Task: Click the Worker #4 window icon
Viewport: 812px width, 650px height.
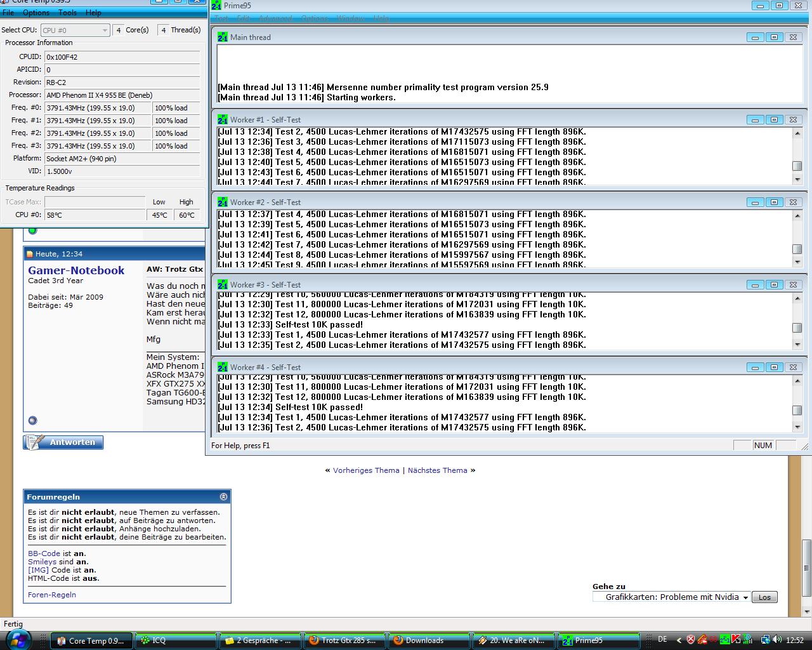Action: [x=222, y=368]
